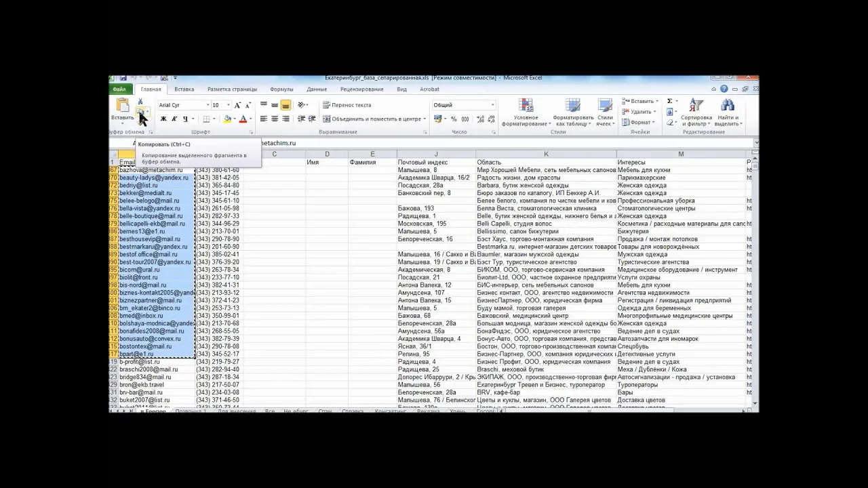Switch to Разметка страницы tab
Screen dimensions: 868x488
tap(232, 89)
